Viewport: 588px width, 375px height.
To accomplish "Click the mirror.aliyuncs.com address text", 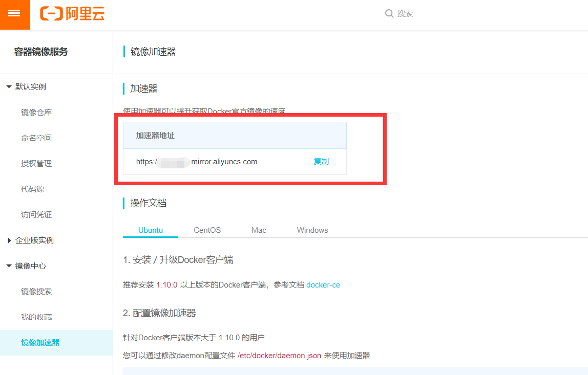I will [x=197, y=162].
